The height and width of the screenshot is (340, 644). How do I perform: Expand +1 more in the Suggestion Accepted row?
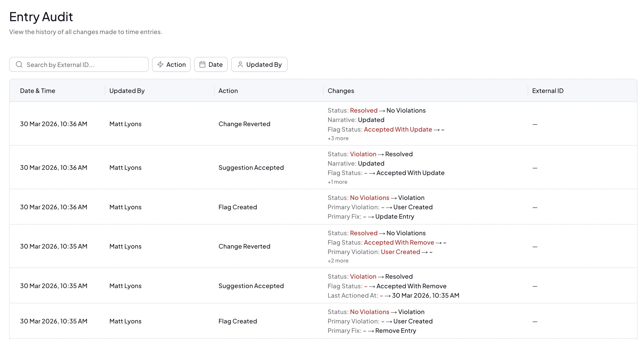click(337, 182)
